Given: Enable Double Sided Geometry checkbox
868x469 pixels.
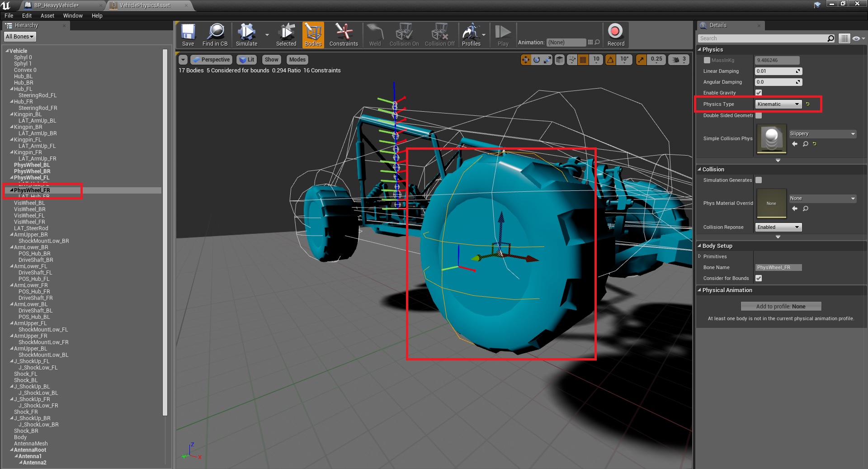Looking at the screenshot, I should [759, 116].
